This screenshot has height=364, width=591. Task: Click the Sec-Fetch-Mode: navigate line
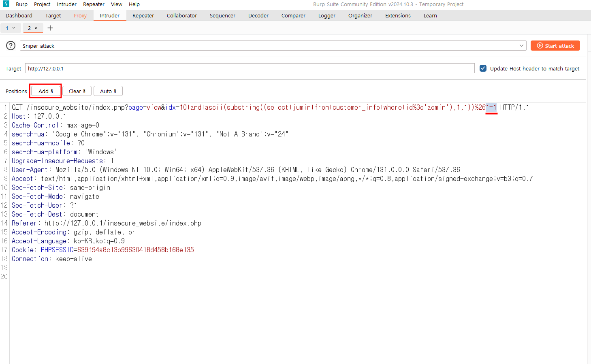55,196
